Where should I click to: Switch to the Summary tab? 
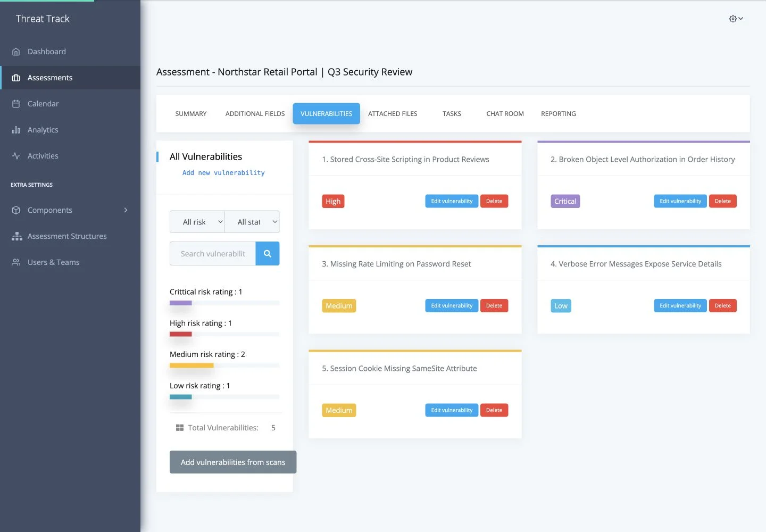[x=191, y=114]
